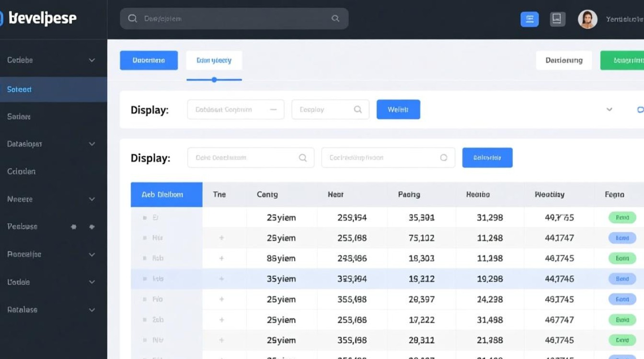This screenshot has width=644, height=359.
Task: Click the blue list icon in header
Action: click(529, 19)
